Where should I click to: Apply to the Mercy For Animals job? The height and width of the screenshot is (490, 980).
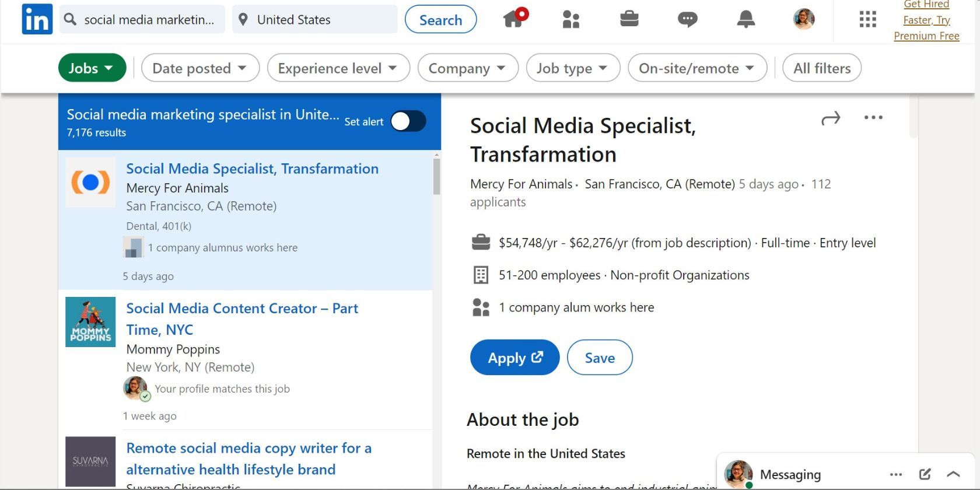tap(514, 358)
